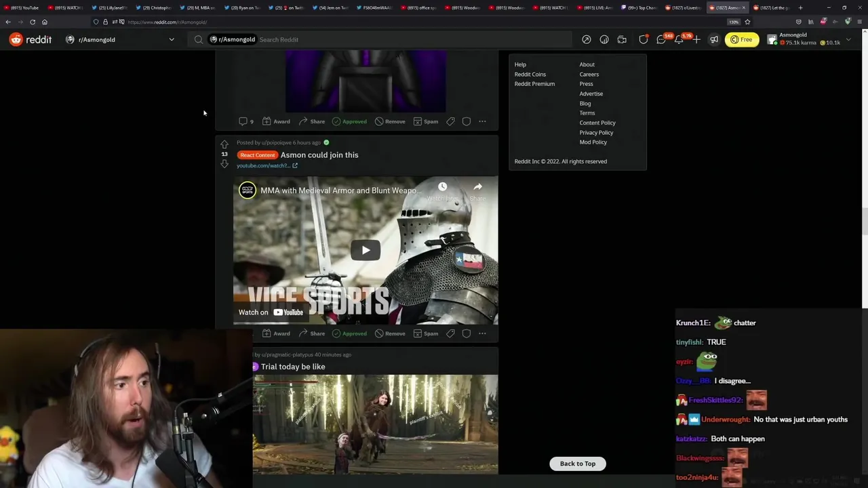Open the stats chart icon in header
The height and width of the screenshot is (488, 868).
(x=604, y=39)
